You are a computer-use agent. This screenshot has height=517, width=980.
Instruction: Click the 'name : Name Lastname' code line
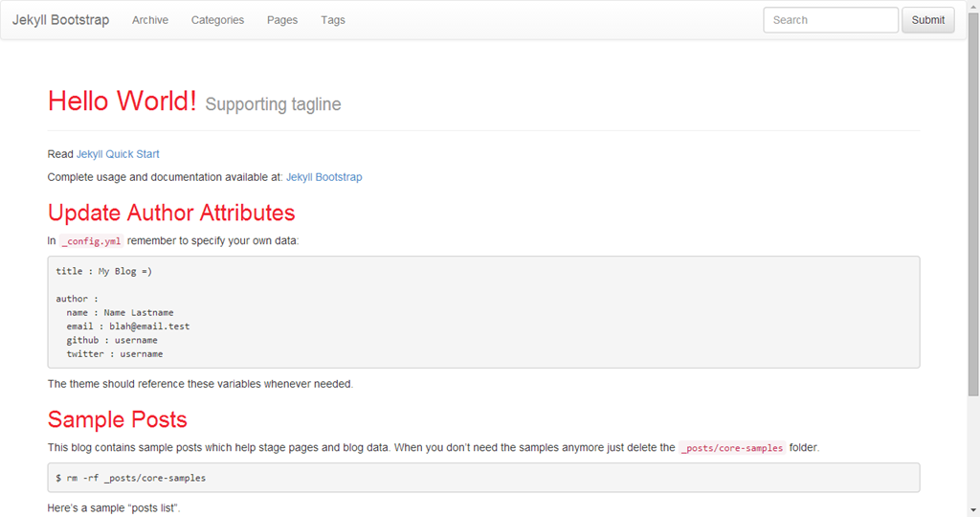click(120, 312)
